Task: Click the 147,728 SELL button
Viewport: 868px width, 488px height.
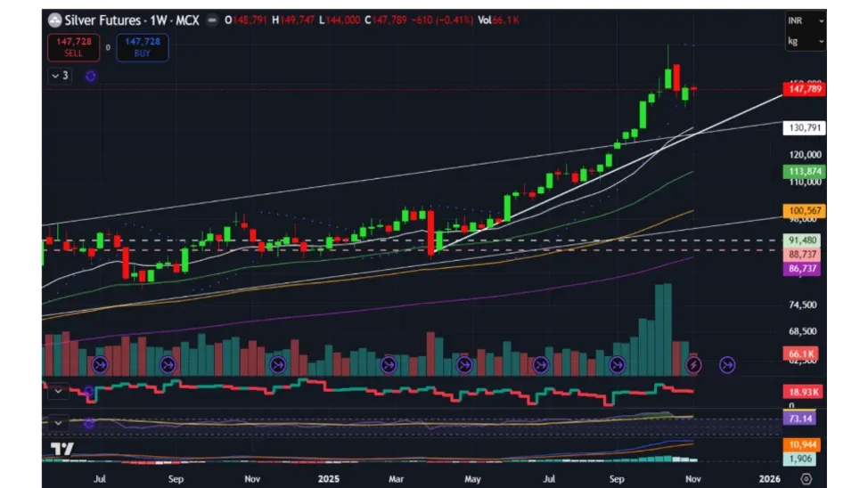Action: coord(74,47)
